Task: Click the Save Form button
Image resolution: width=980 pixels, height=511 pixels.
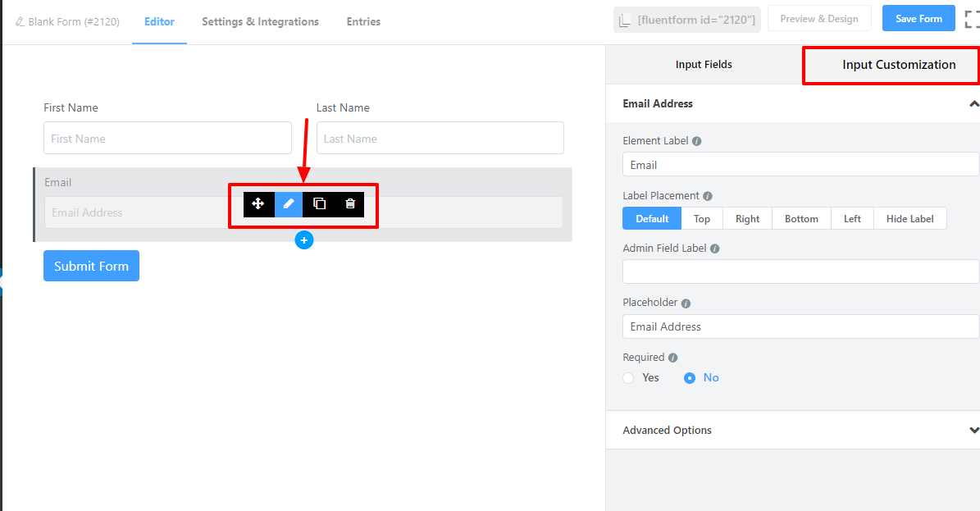Action: coord(918,19)
